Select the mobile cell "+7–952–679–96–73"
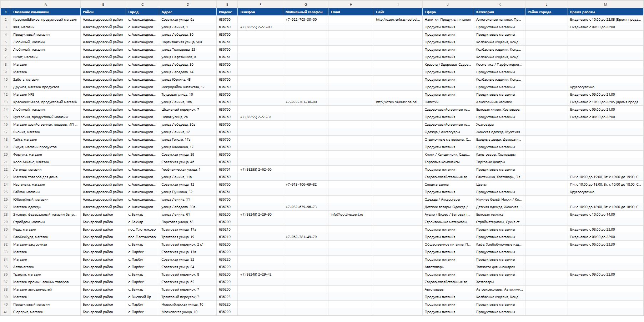Screen dimensions: 644x322 [x=306, y=207]
